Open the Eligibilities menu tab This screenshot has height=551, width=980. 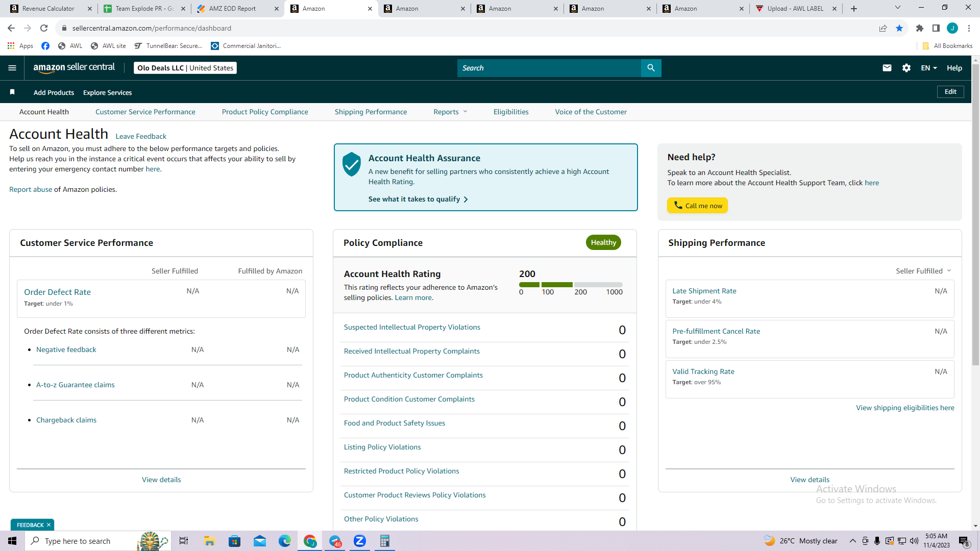[511, 112]
